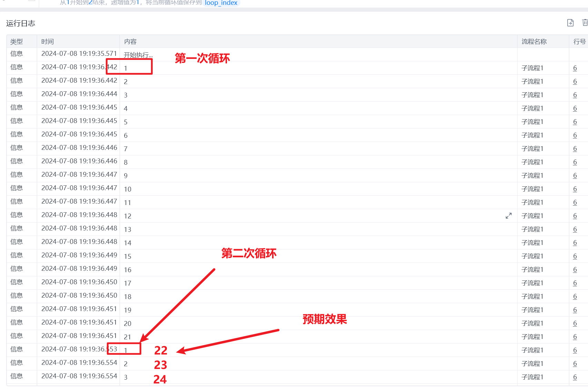Click the 流程名称 column header
This screenshot has height=390, width=588.
tap(534, 42)
